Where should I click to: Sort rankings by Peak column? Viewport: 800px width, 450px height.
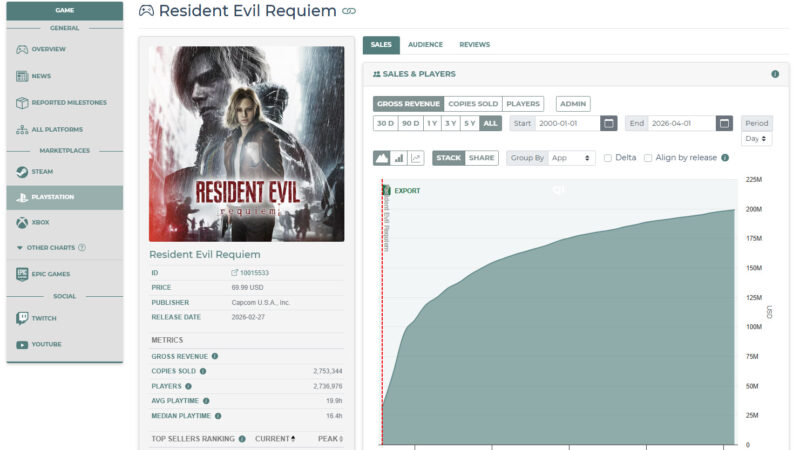pyautogui.click(x=330, y=439)
